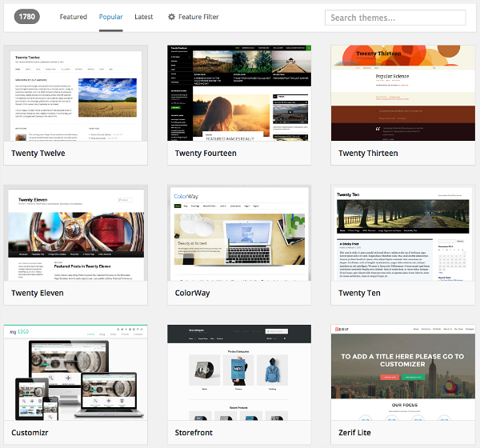Image resolution: width=480 pixels, height=448 pixels.
Task: Click the Zerif Lite theme name
Action: pyautogui.click(x=354, y=433)
